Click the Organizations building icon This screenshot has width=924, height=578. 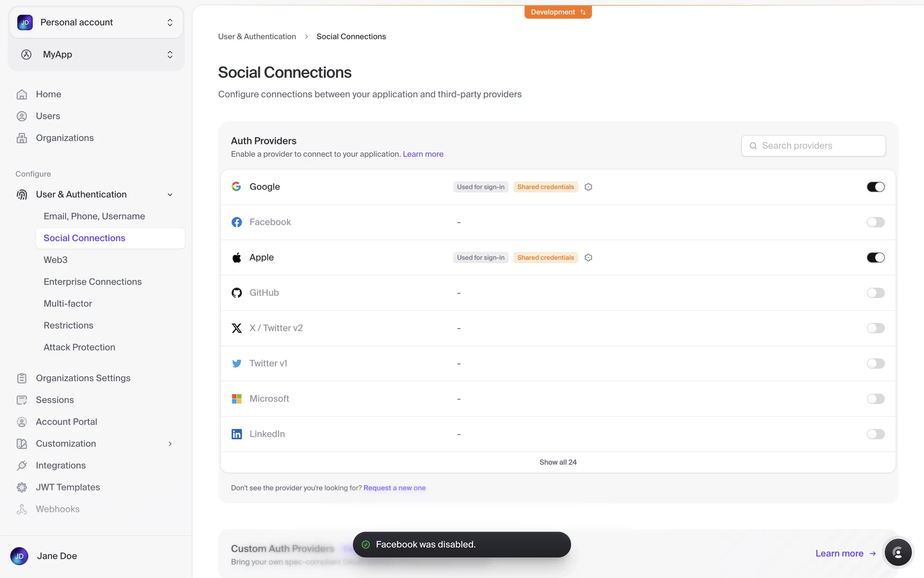click(22, 138)
